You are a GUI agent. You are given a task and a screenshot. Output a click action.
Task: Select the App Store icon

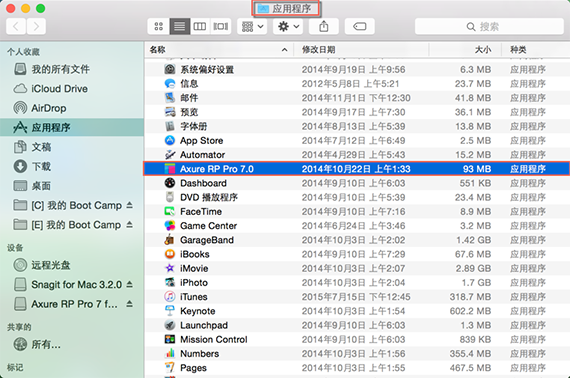(x=170, y=140)
